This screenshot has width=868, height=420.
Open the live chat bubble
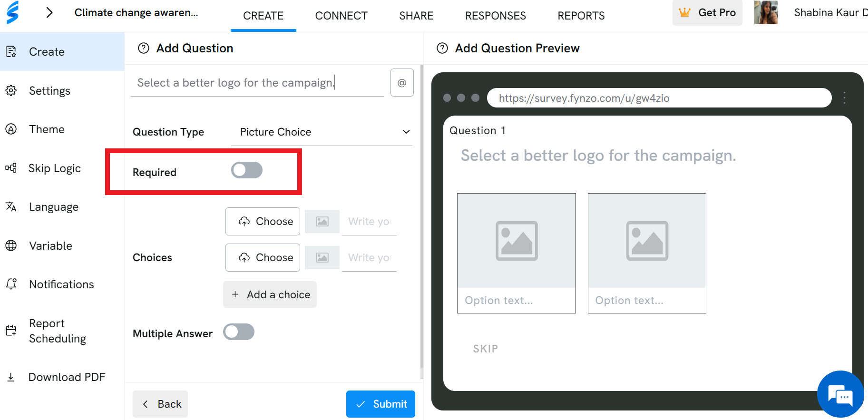click(x=840, y=394)
